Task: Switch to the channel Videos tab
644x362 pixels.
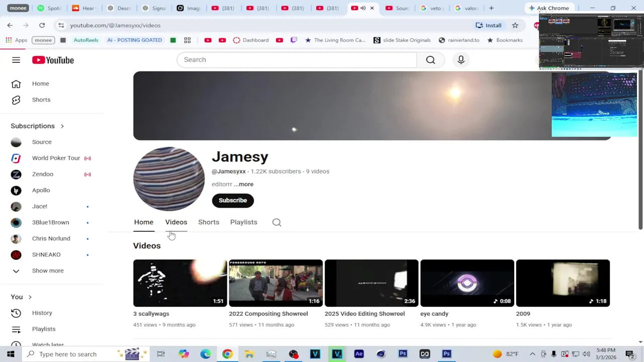Action: [176, 222]
